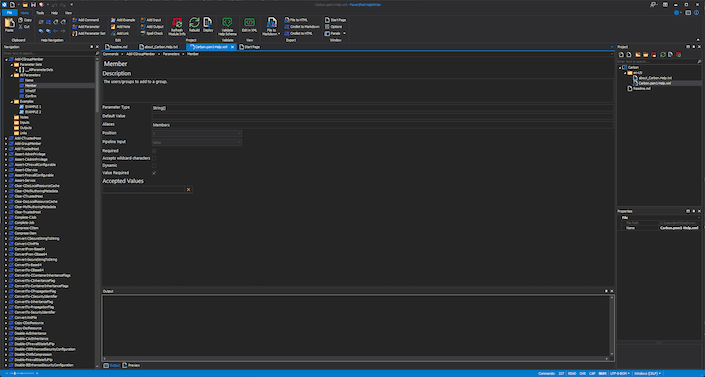Collapse the Examples tree node
This screenshot has height=377, width=705.
[x=12, y=102]
